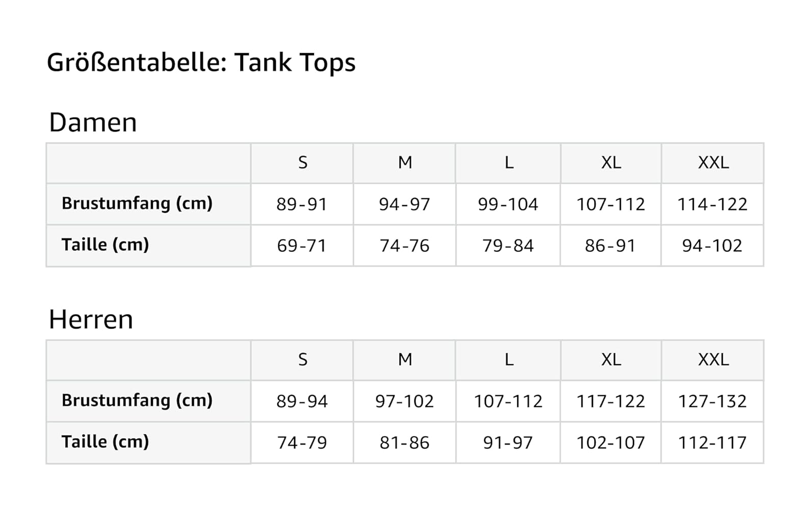This screenshot has height=510, width=812.
Task: Select Taille (cm) row label under Damen
Action: tap(105, 245)
